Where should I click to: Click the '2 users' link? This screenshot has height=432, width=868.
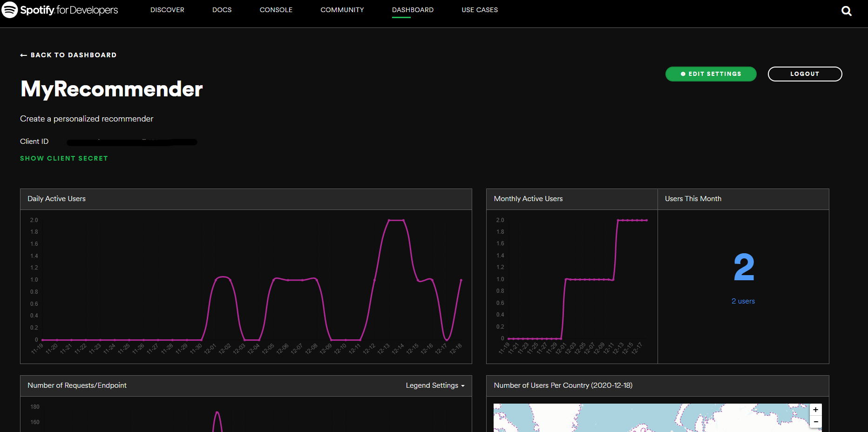[x=743, y=301]
